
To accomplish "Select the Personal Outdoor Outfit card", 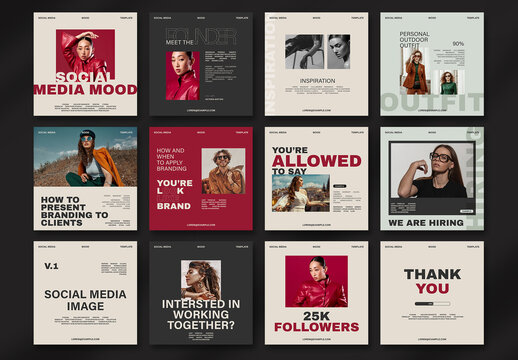I will (x=432, y=64).
